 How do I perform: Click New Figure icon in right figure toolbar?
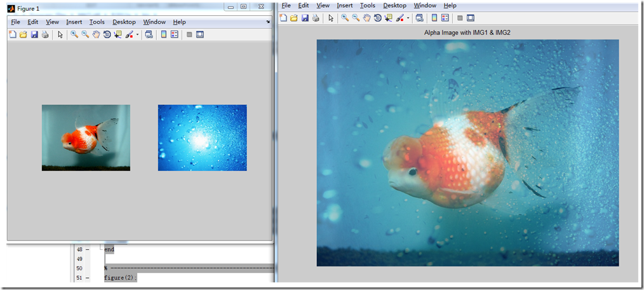283,18
